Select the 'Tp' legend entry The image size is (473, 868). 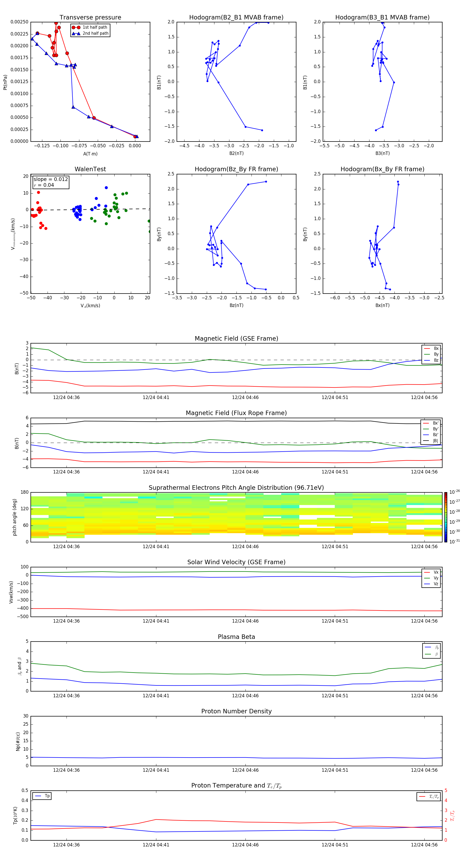42,796
